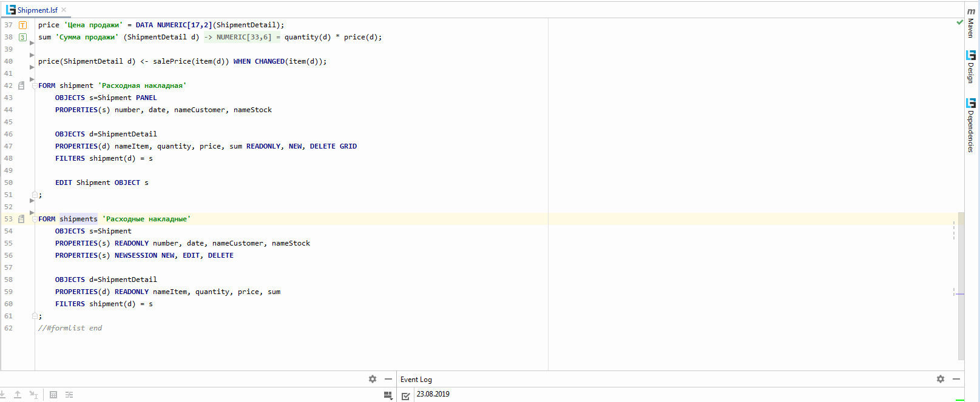Click the orange T gutter icon on line 37
This screenshot has width=980, height=402.
(22, 25)
